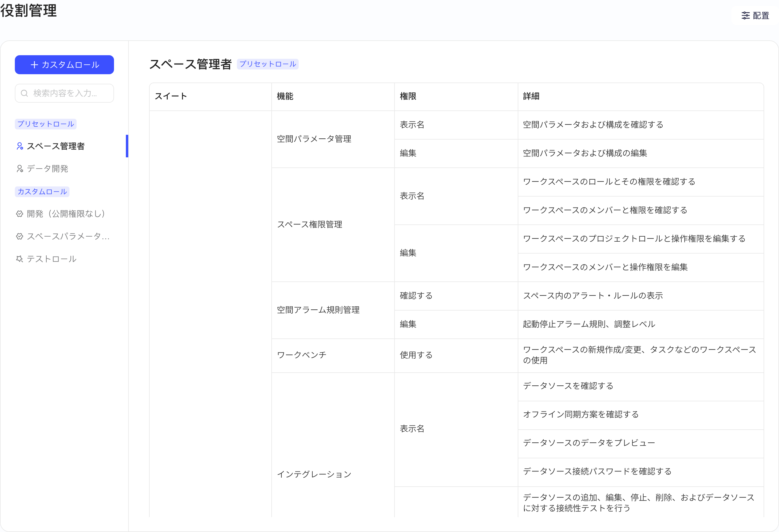The image size is (779, 532).
Task: Click the 役割管理 page title
Action: tap(29, 10)
